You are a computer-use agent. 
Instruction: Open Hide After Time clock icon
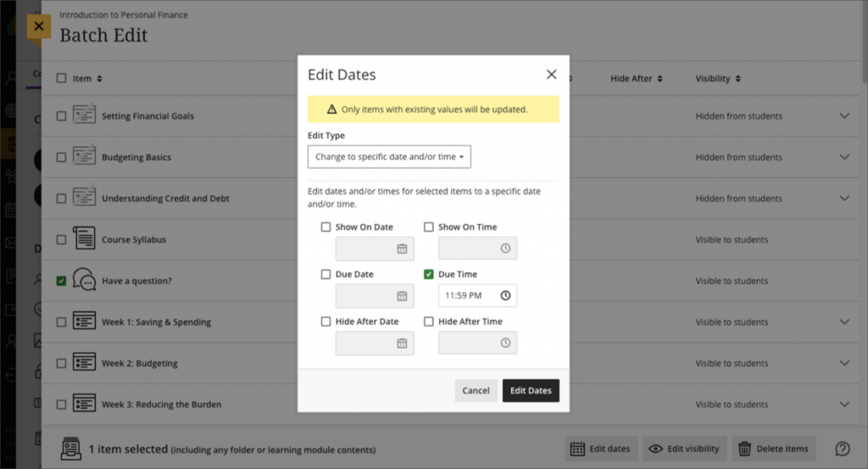click(505, 343)
